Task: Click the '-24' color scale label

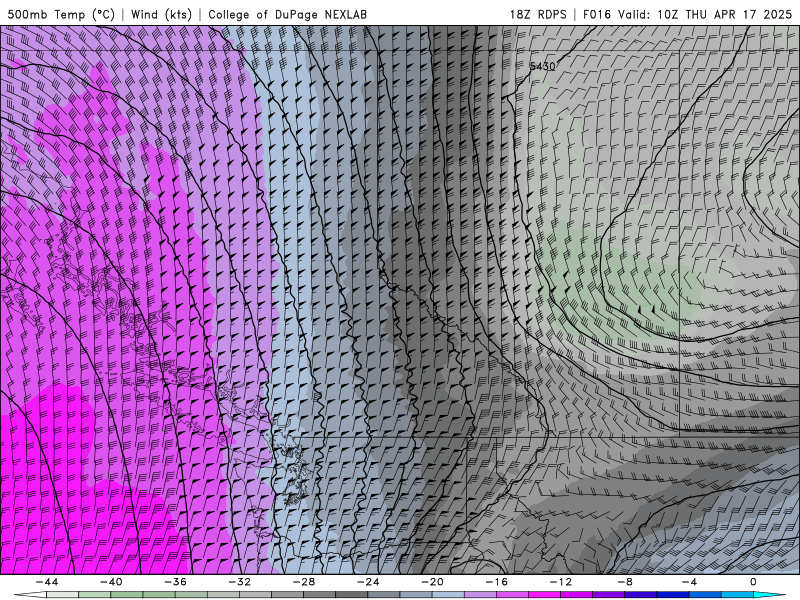Action: 368,582
